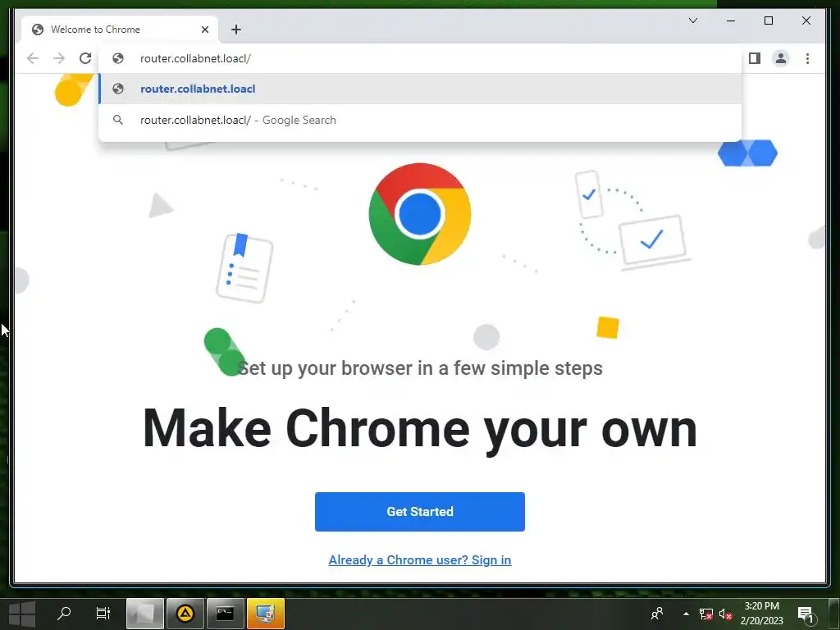840x630 pixels.
Task: Click the address bar text field
Action: point(420,58)
